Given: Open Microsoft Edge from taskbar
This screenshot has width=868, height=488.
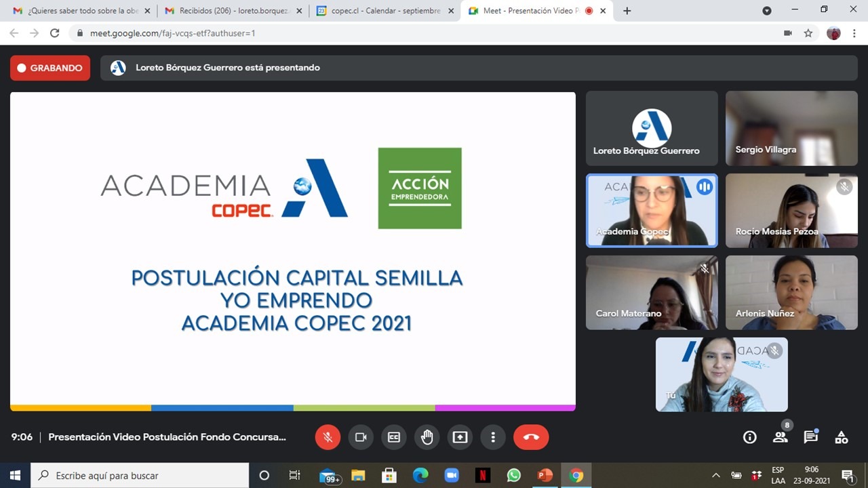Looking at the screenshot, I should (x=420, y=475).
